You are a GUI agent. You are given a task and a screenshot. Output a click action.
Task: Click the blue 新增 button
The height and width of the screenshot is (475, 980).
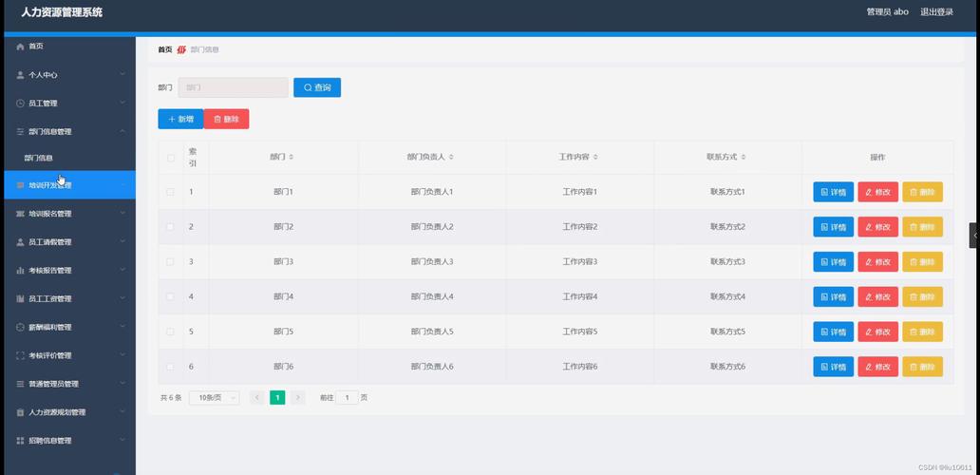pyautogui.click(x=180, y=119)
